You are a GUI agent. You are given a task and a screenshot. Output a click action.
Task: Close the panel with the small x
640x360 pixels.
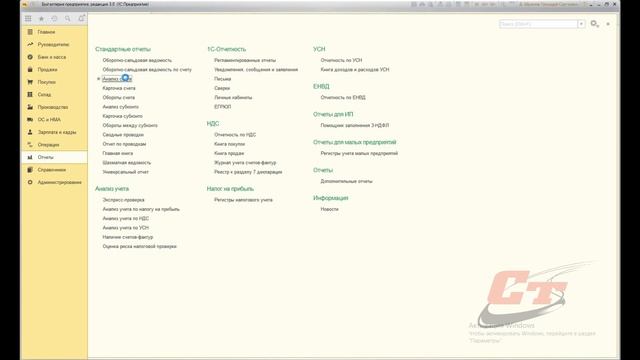608,24
